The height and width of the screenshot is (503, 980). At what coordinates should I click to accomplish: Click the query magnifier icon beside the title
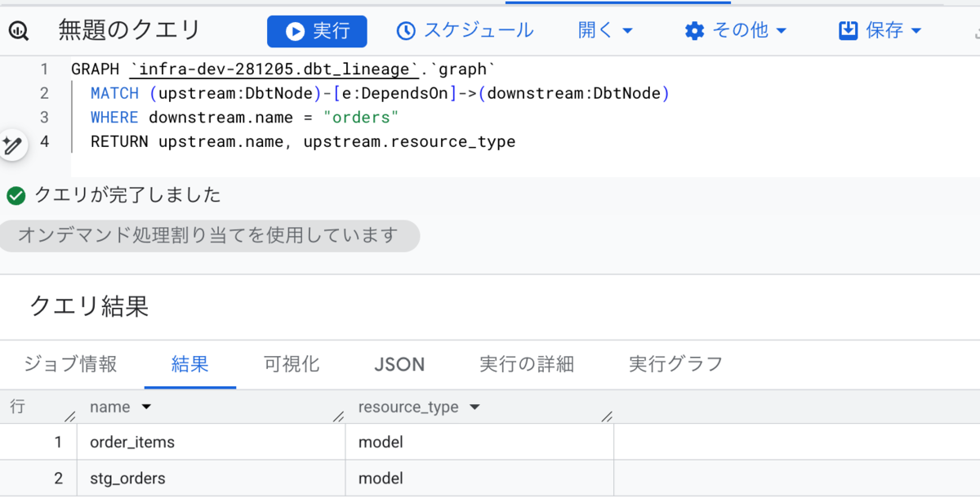18,31
